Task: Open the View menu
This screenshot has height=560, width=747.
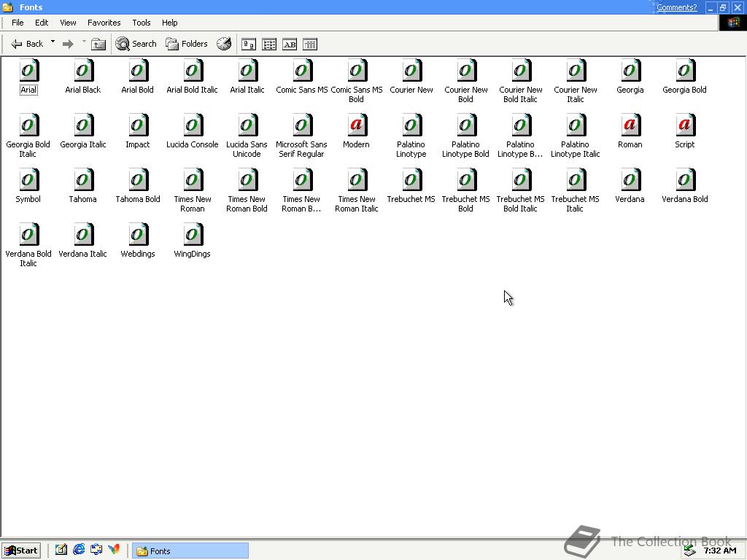Action: point(68,23)
